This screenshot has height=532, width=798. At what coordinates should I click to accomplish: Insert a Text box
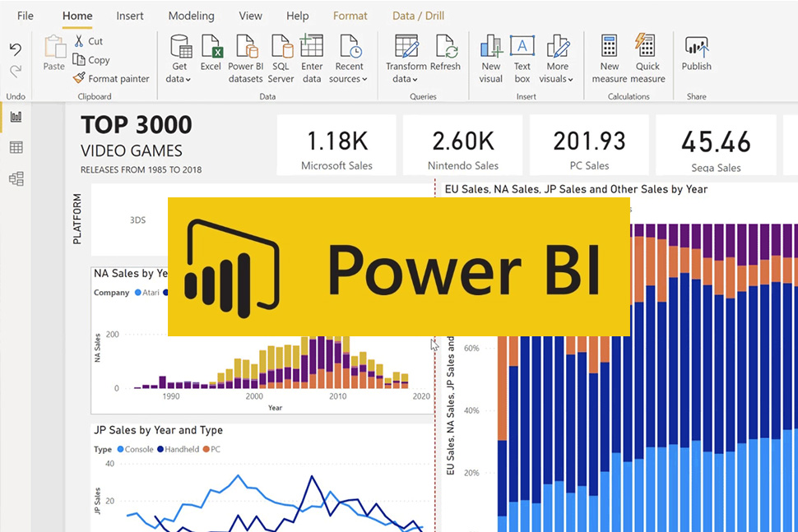pyautogui.click(x=522, y=47)
